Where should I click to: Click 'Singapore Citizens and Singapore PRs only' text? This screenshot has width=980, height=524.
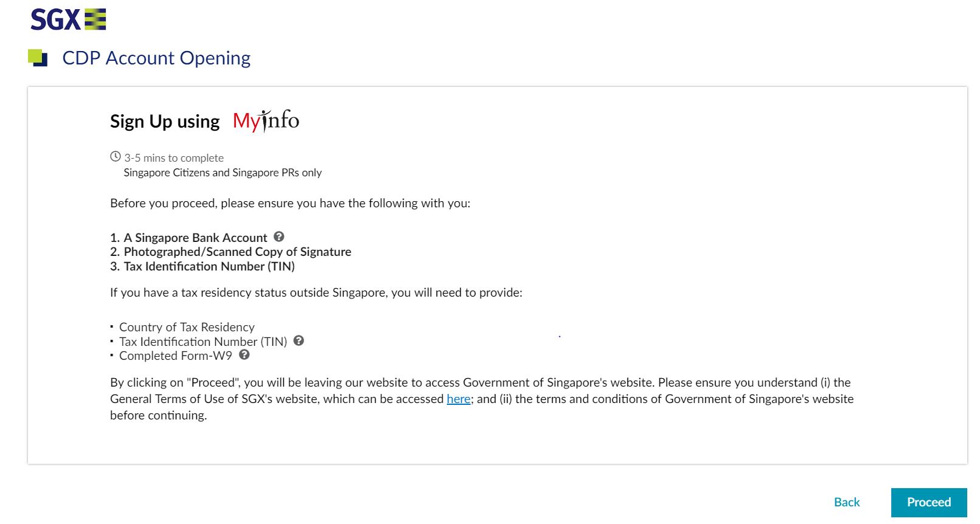coord(223,173)
